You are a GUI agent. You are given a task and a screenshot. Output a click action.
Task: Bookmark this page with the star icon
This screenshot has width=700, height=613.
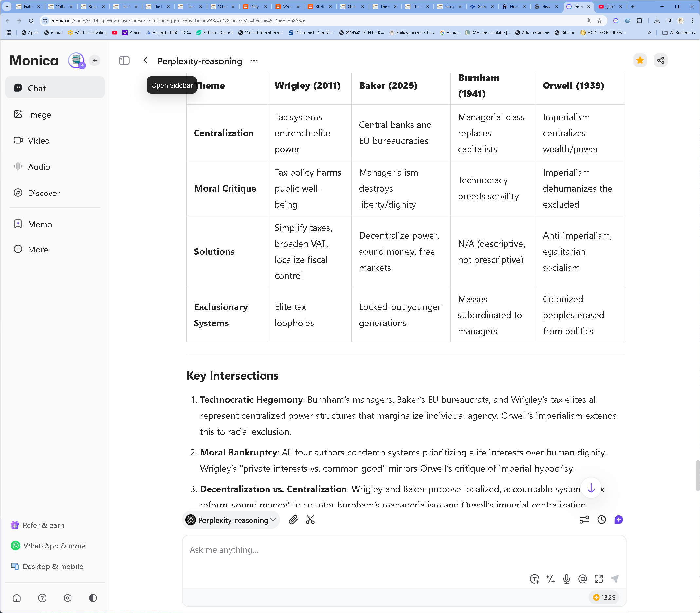tap(599, 21)
